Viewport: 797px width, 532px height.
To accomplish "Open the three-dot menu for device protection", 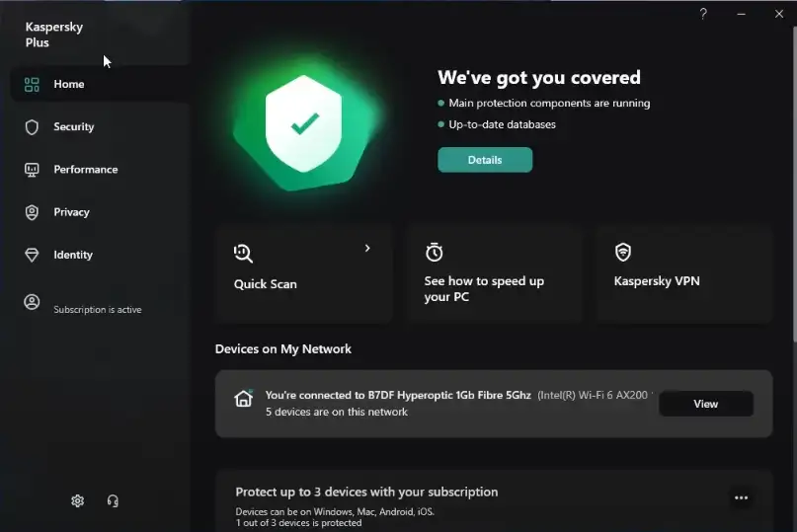I will [x=741, y=498].
